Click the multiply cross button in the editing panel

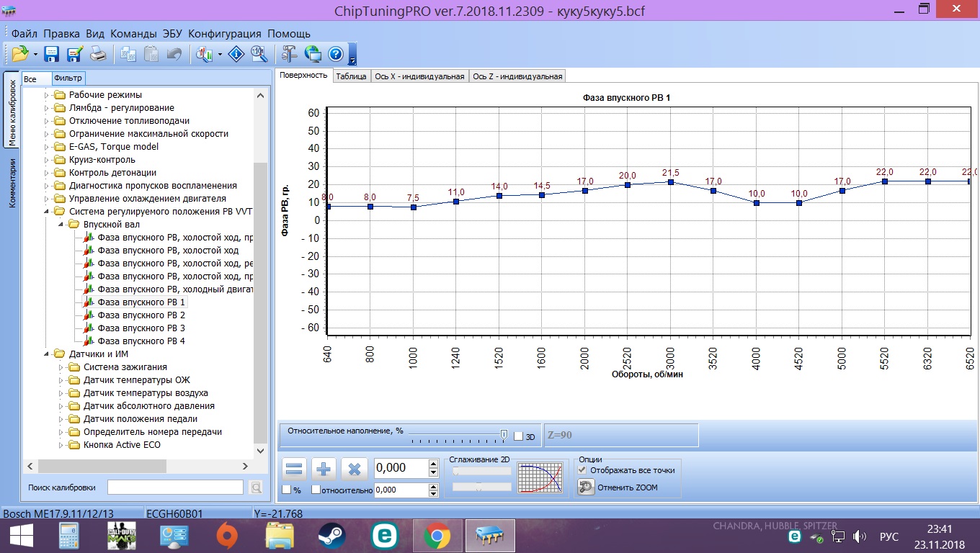point(355,469)
